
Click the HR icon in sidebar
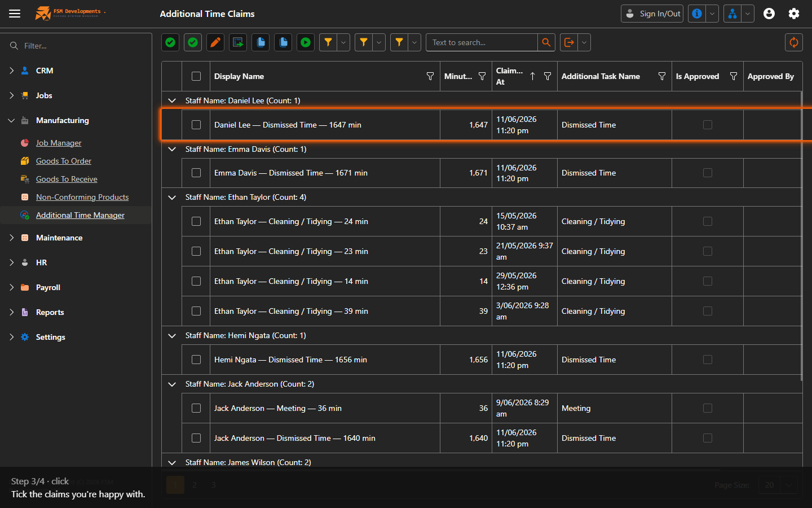point(25,262)
